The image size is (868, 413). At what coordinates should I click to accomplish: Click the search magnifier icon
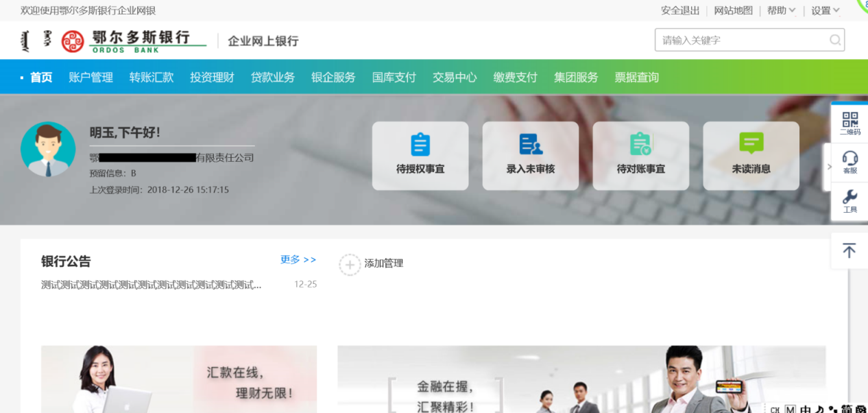click(834, 40)
